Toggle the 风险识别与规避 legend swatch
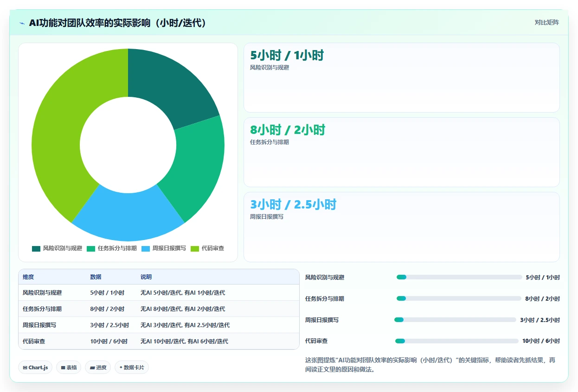The height and width of the screenshot is (392, 578). [x=36, y=249]
